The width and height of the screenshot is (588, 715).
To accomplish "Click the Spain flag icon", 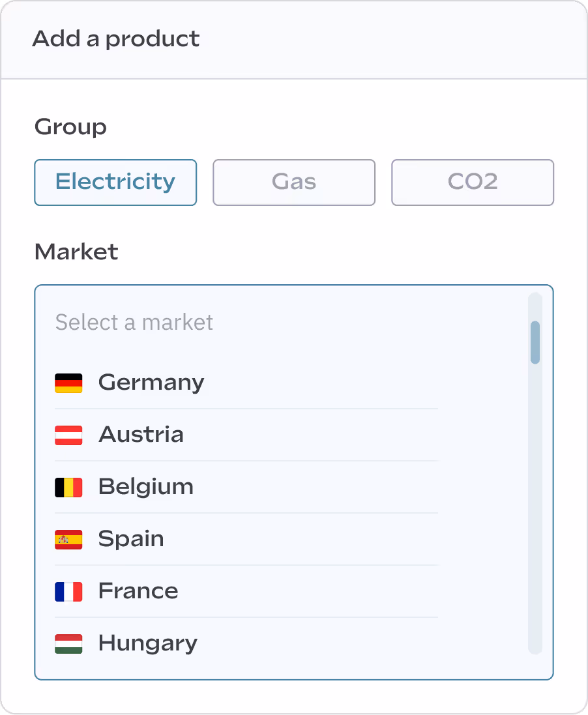I will (68, 539).
